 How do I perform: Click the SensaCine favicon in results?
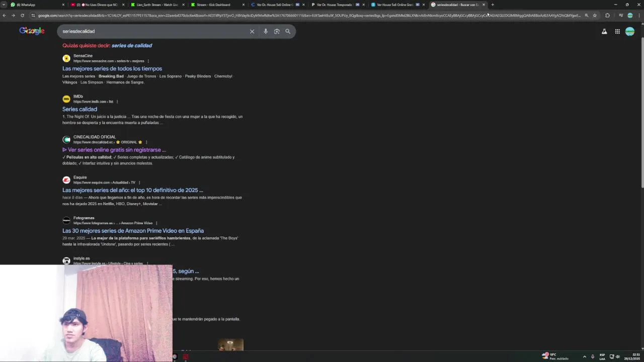click(x=66, y=58)
